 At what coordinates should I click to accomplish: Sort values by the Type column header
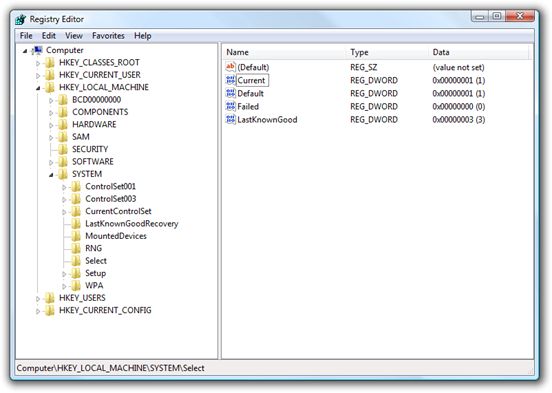click(x=388, y=52)
